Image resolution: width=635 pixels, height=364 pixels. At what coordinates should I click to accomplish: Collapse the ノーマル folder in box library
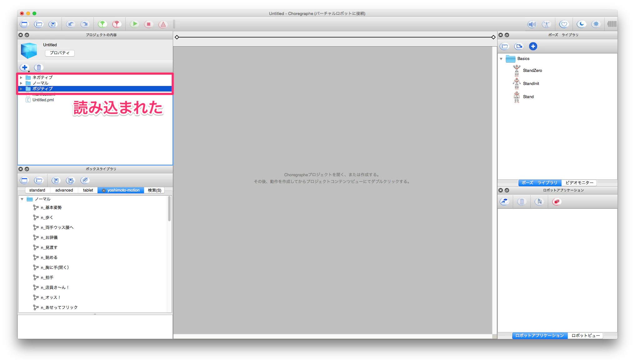[22, 199]
